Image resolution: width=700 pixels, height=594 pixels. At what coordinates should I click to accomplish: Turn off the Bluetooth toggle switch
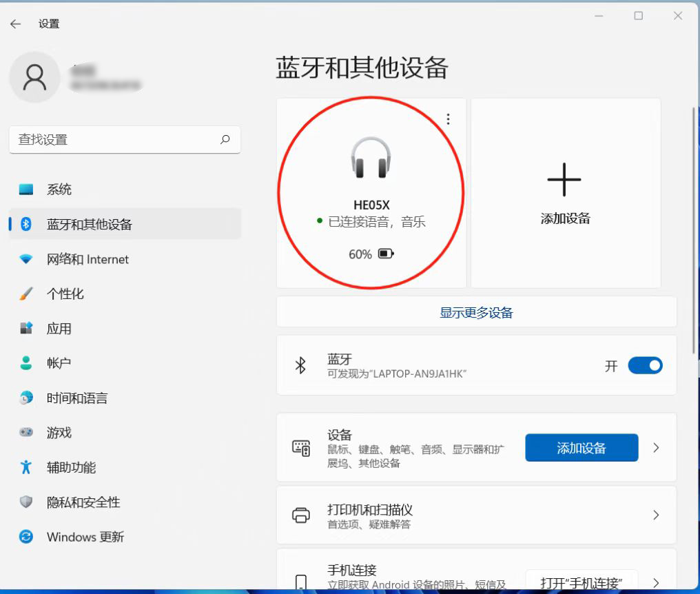[645, 365]
